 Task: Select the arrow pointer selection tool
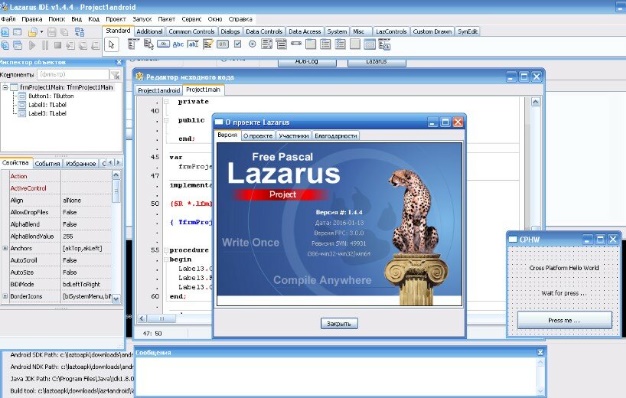tap(111, 45)
